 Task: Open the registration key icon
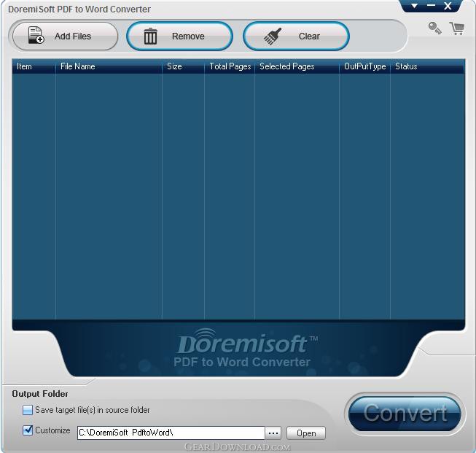[x=434, y=28]
